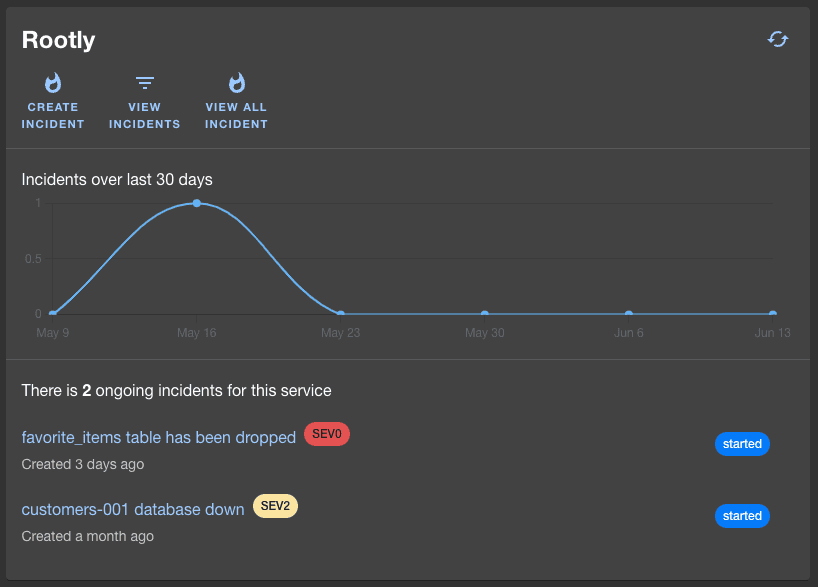
Task: Click the yellow SEV2 severity badge
Action: 275,506
